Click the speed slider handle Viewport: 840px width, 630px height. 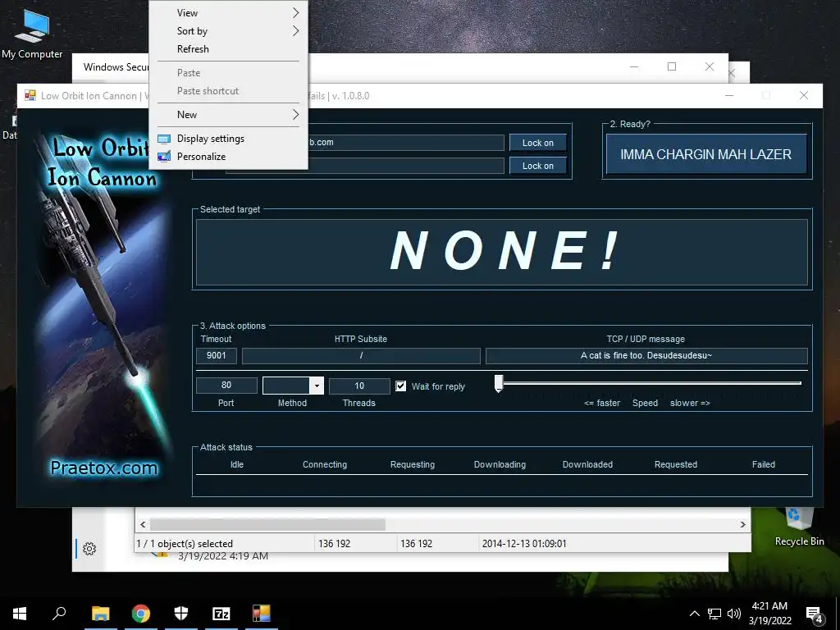[499, 384]
